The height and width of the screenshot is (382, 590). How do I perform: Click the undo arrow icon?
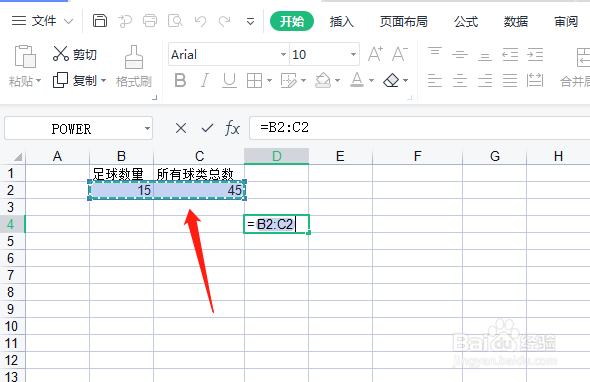tap(200, 21)
